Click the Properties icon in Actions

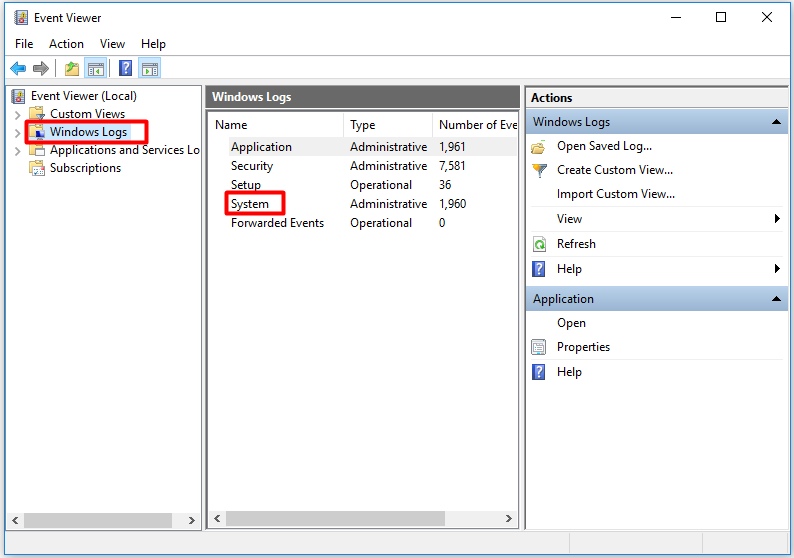coord(539,347)
